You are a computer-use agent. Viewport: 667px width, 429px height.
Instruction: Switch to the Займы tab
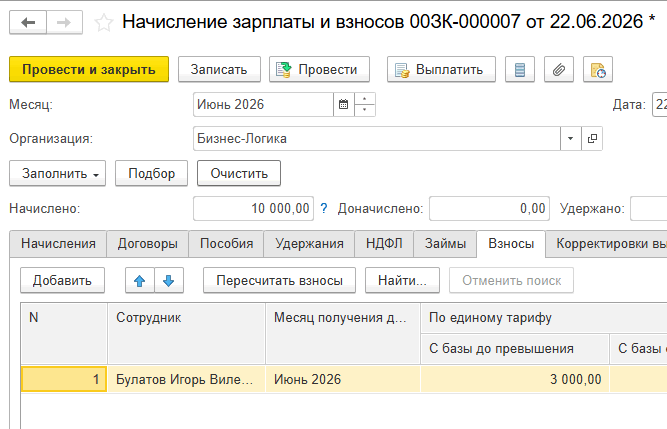click(445, 244)
